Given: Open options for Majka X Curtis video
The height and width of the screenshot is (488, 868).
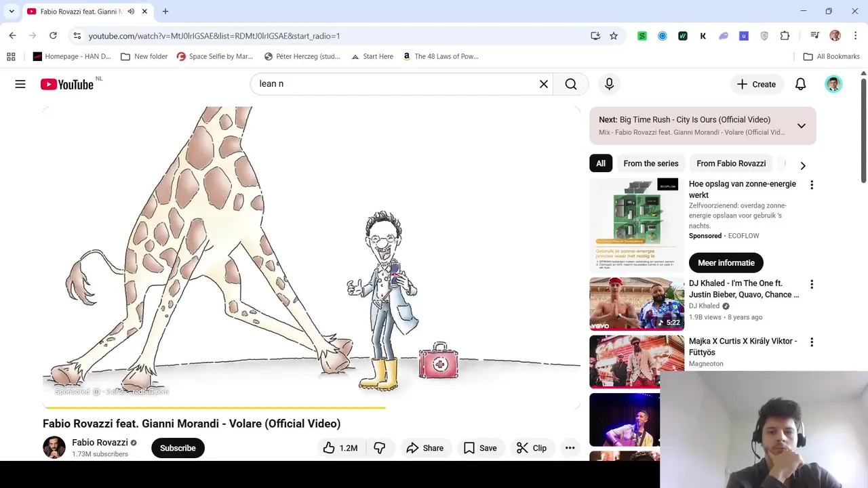Looking at the screenshot, I should [811, 342].
